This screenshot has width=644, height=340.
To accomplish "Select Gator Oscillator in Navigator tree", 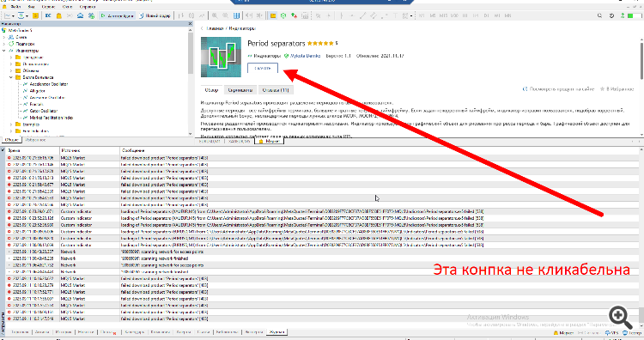I will coord(44,111).
